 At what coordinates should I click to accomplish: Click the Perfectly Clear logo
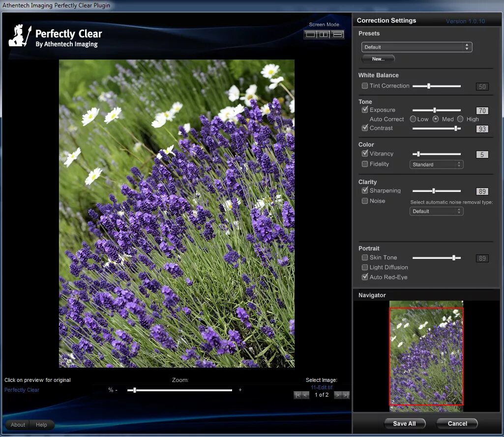(x=55, y=36)
